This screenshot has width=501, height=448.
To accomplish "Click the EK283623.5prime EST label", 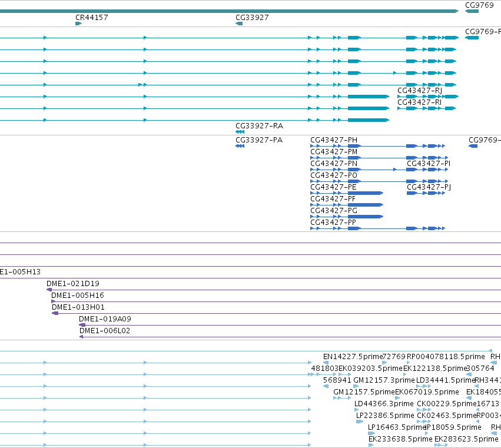I will 466,439.
